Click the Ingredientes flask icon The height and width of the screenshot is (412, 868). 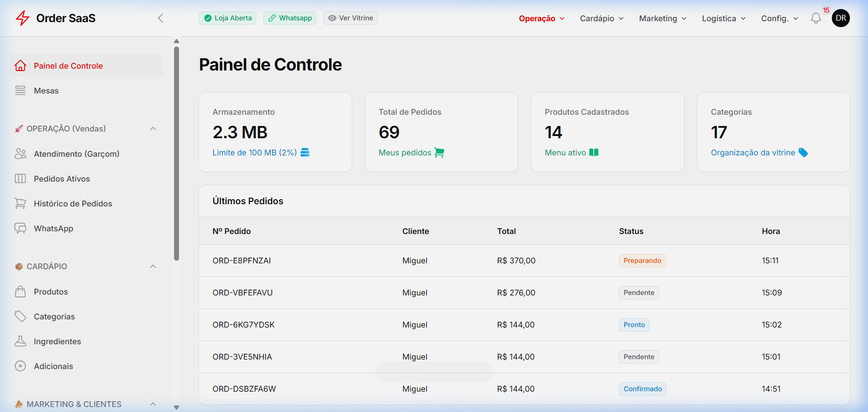pyautogui.click(x=20, y=341)
